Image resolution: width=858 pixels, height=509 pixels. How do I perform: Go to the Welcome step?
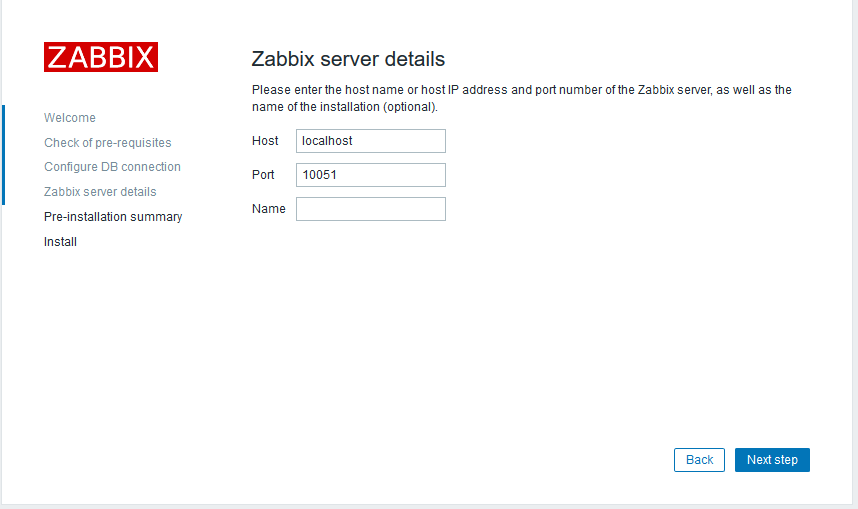pyautogui.click(x=70, y=118)
